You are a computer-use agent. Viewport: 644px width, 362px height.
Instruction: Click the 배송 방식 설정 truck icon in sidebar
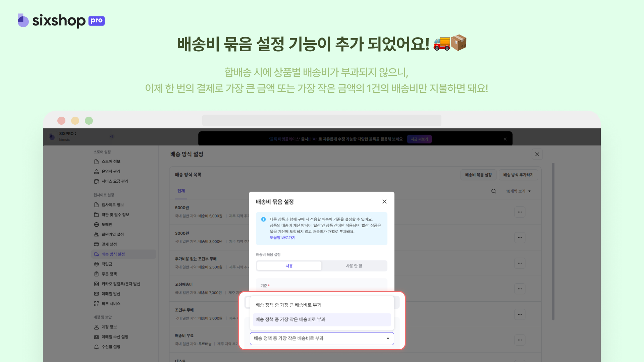click(96, 254)
